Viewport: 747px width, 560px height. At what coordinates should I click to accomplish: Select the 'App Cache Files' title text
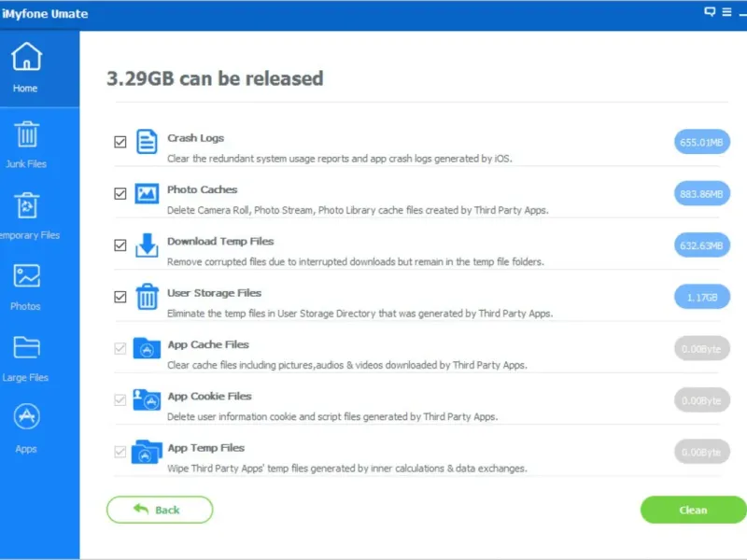208,344
